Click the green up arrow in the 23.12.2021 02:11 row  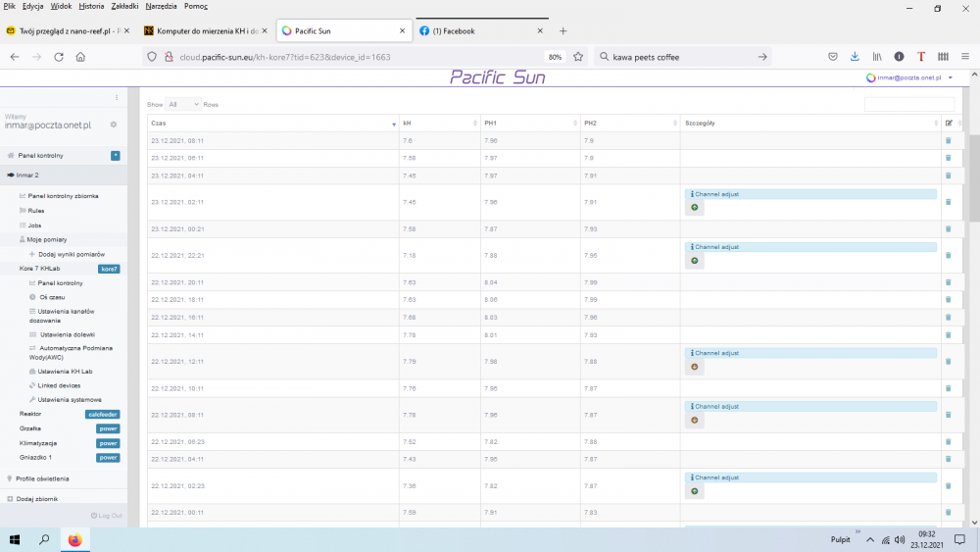coord(694,208)
